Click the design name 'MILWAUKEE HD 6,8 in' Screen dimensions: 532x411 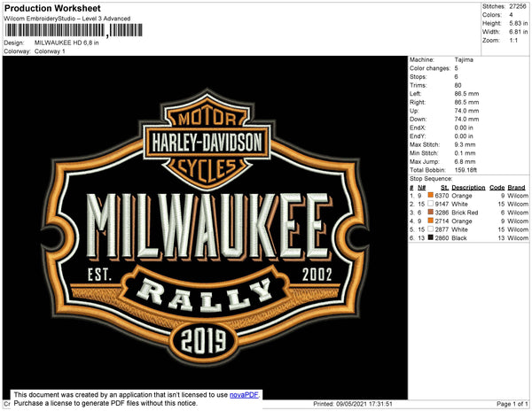point(66,43)
